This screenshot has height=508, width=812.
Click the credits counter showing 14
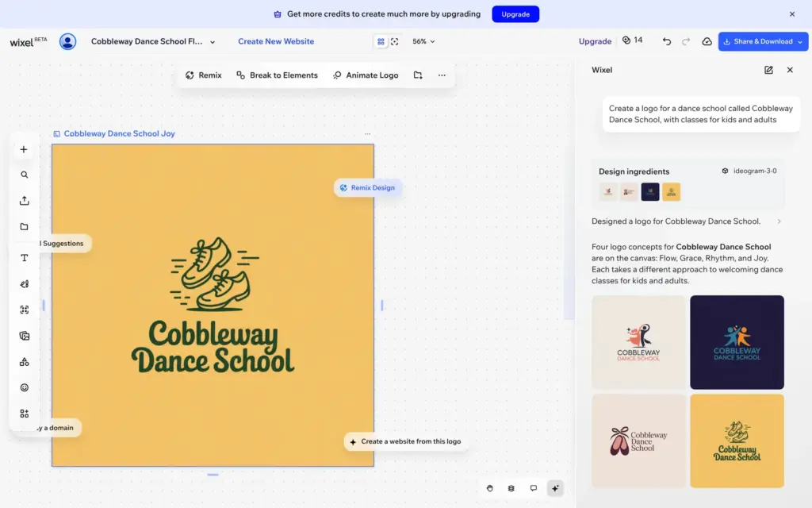[x=632, y=40]
